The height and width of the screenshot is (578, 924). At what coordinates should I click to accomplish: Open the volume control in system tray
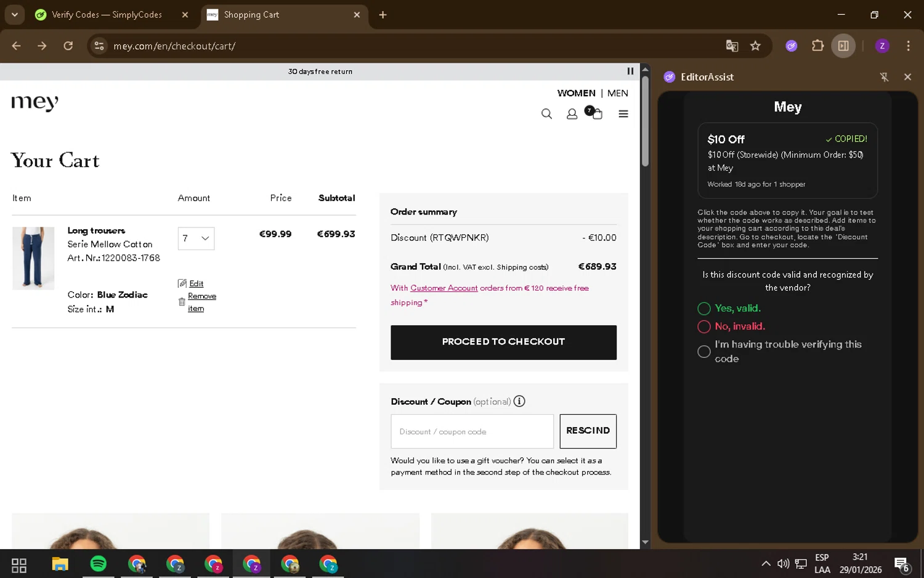(783, 563)
